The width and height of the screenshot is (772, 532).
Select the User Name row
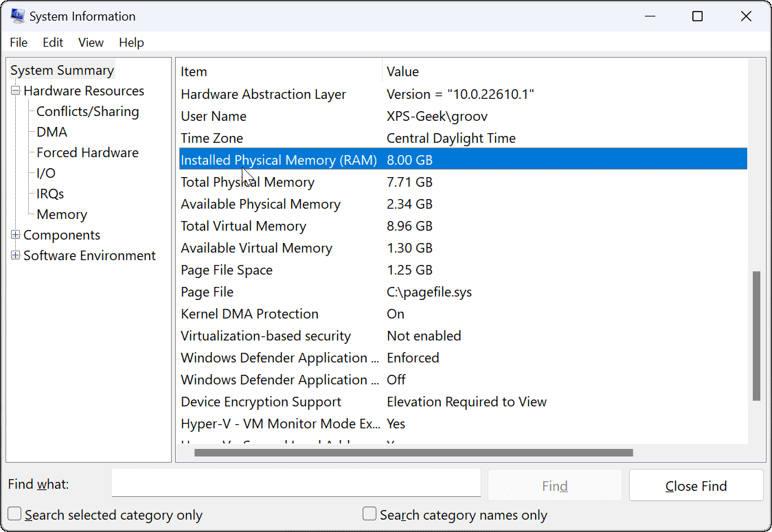464,116
